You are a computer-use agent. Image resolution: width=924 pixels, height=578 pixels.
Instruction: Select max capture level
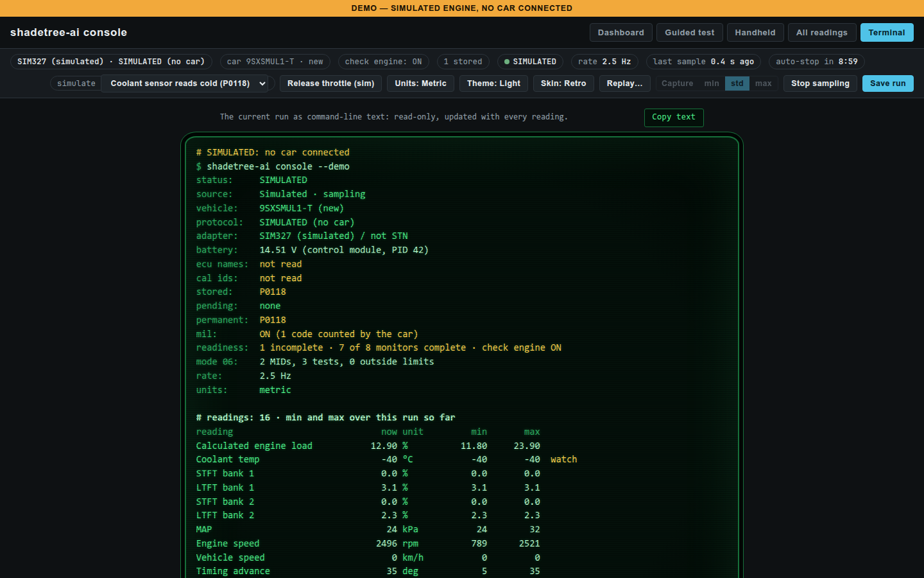tap(763, 83)
